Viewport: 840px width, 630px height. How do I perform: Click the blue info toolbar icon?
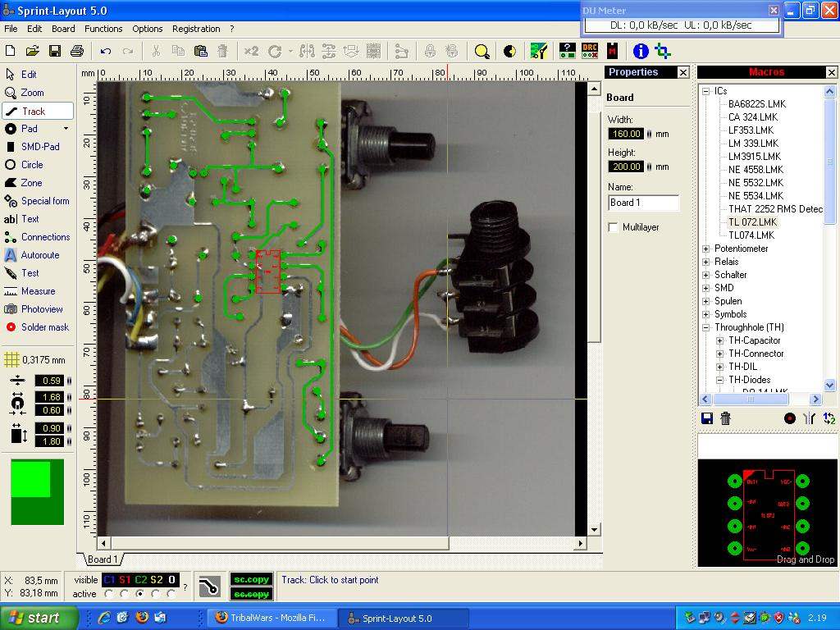(x=640, y=52)
